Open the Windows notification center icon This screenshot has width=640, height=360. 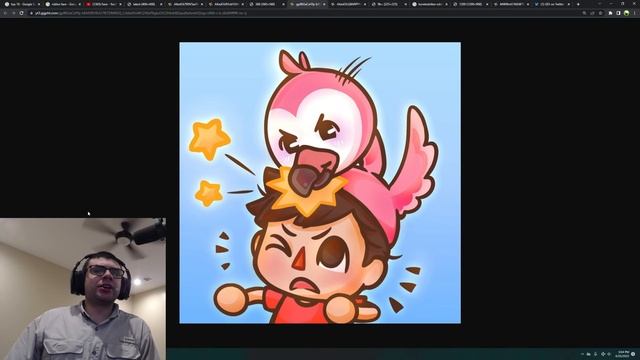[633, 354]
